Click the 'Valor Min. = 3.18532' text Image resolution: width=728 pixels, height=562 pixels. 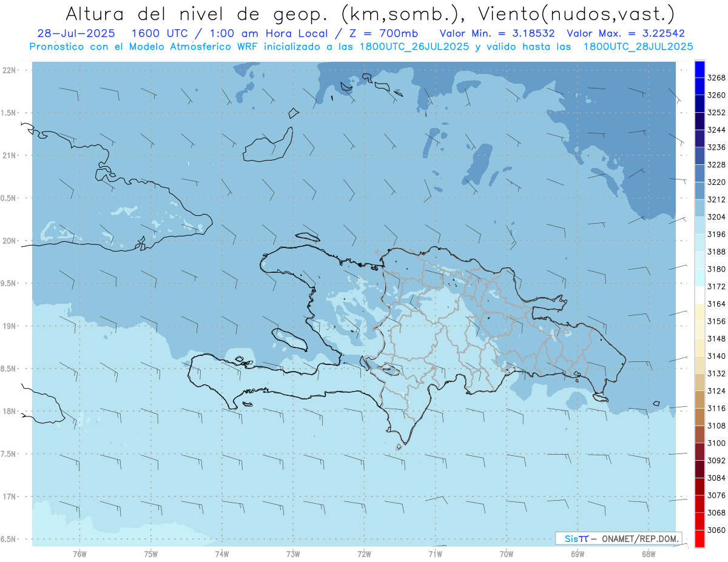(497, 33)
